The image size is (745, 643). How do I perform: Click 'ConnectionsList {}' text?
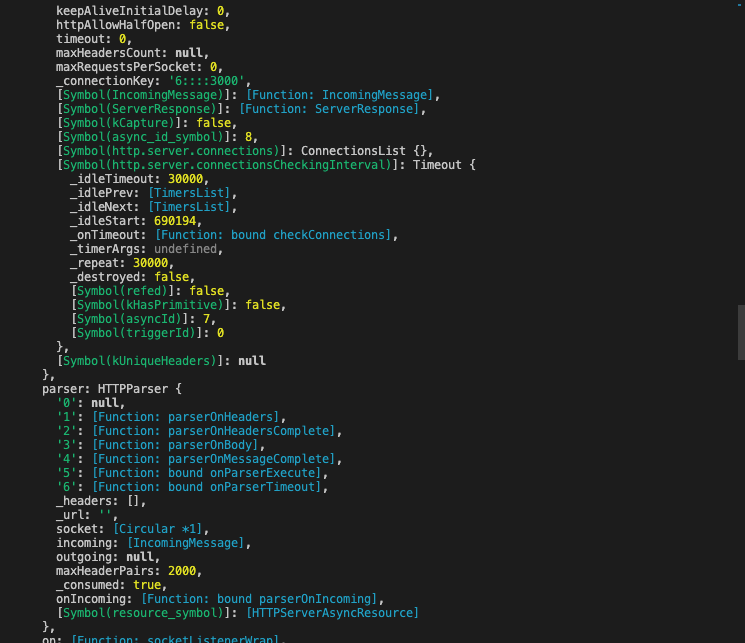pos(364,151)
